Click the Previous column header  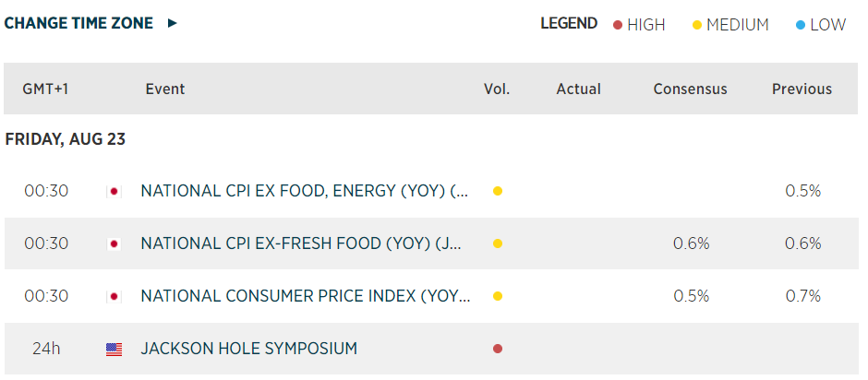point(802,89)
